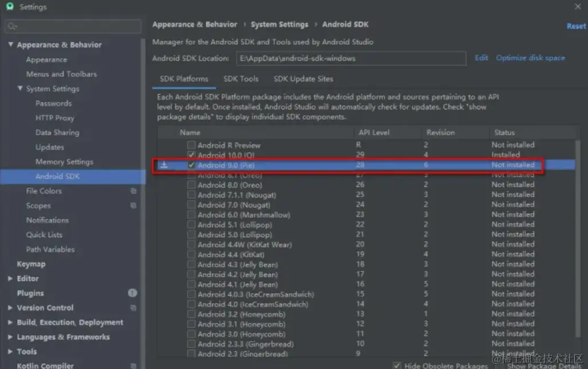
Task: Click System Settings in the breadcrumb
Action: coord(279,25)
